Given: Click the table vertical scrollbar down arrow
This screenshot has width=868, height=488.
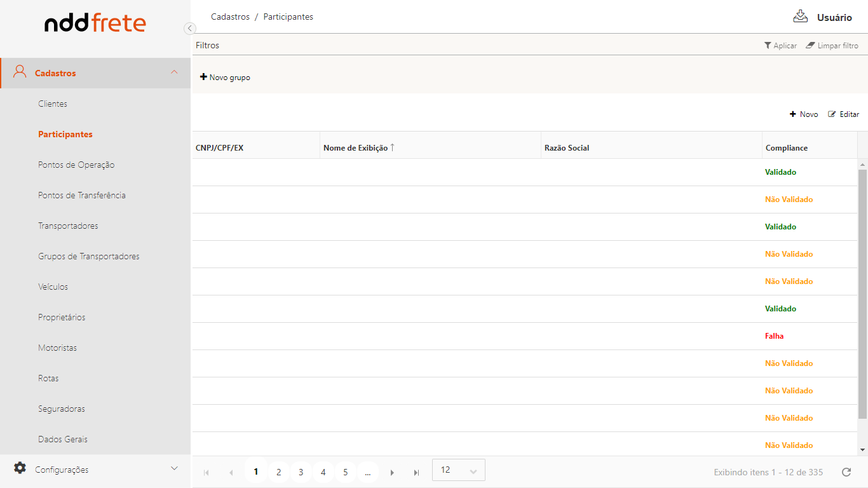Looking at the screenshot, I should [x=862, y=450].
